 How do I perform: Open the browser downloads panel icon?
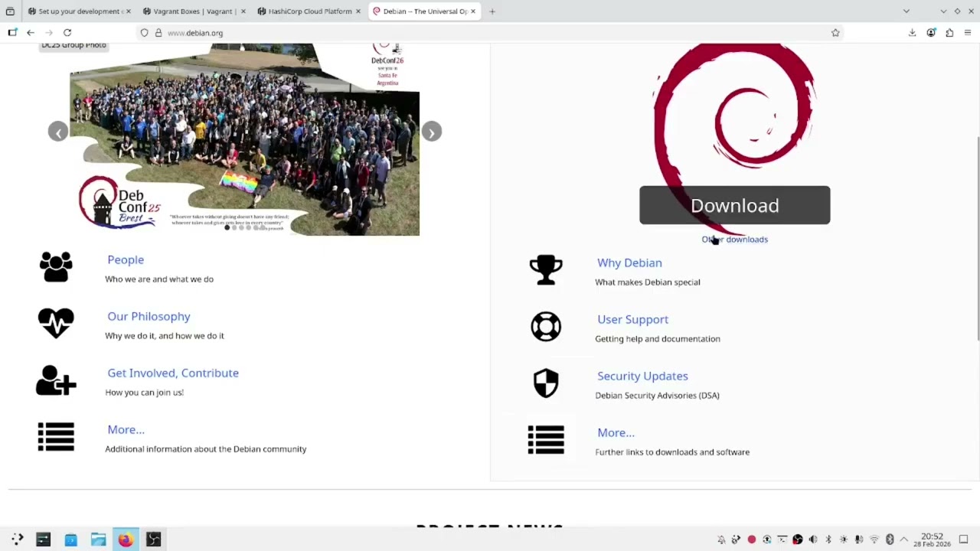click(x=912, y=33)
